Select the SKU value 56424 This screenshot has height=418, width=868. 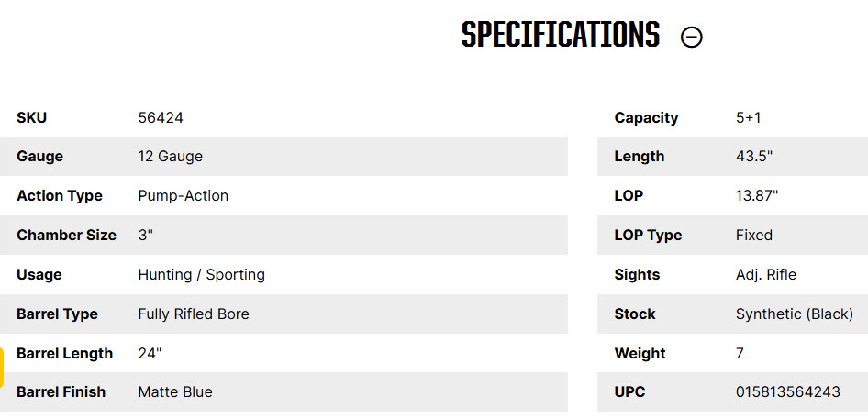tap(161, 117)
